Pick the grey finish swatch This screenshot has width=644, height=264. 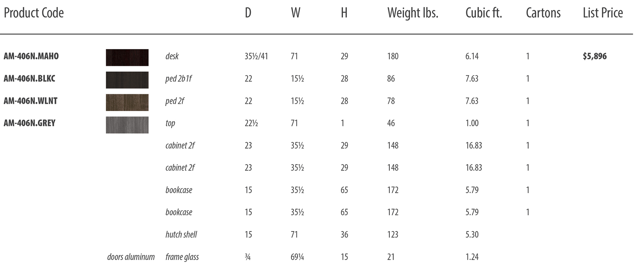click(127, 125)
